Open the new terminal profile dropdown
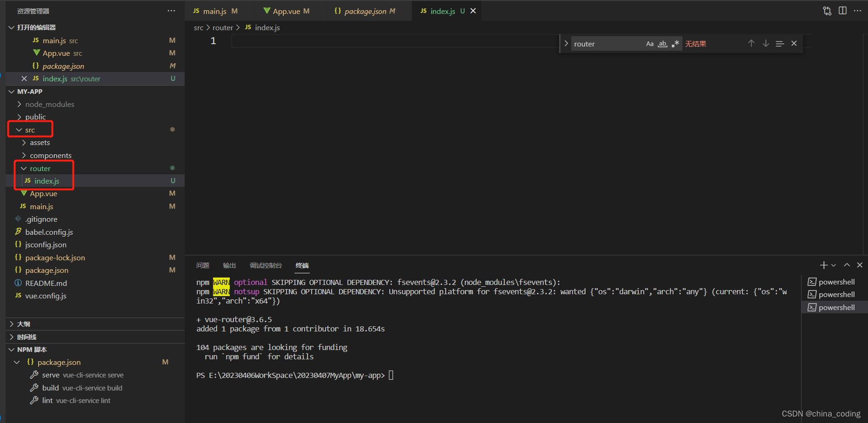Screen dimensions: 868x423 pos(834,265)
